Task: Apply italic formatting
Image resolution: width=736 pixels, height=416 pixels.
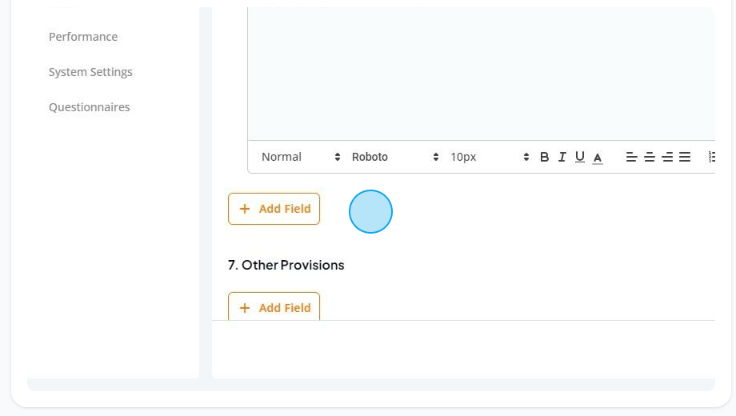Action: pos(562,157)
